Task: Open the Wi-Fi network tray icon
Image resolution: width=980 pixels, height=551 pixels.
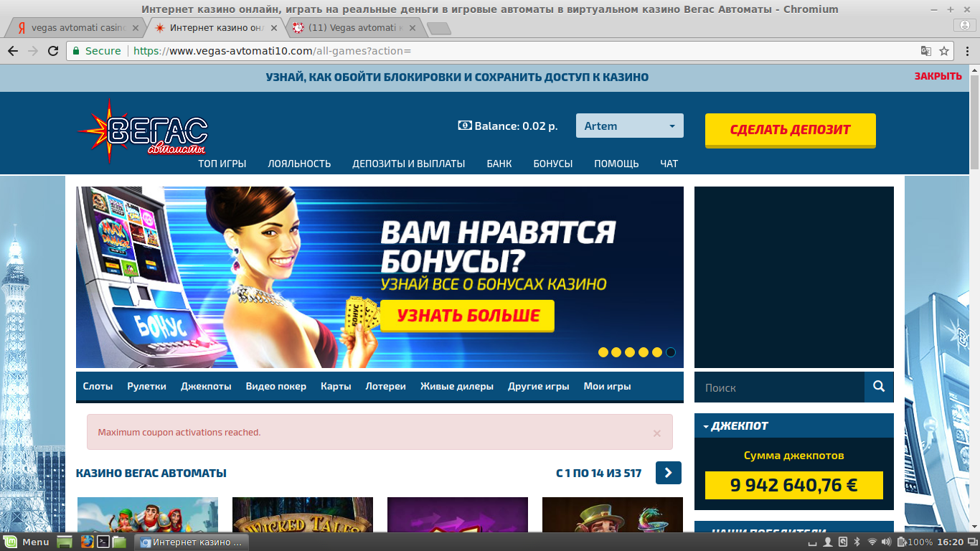Action: click(872, 542)
